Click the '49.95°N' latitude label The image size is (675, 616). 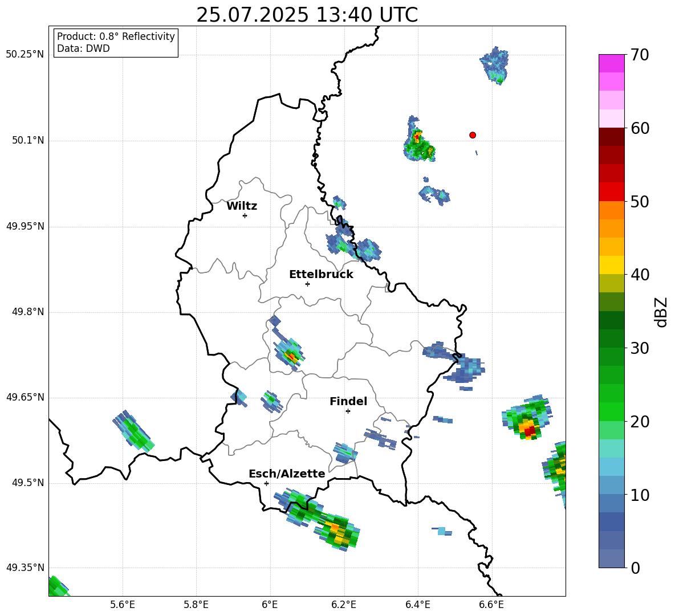(x=25, y=226)
